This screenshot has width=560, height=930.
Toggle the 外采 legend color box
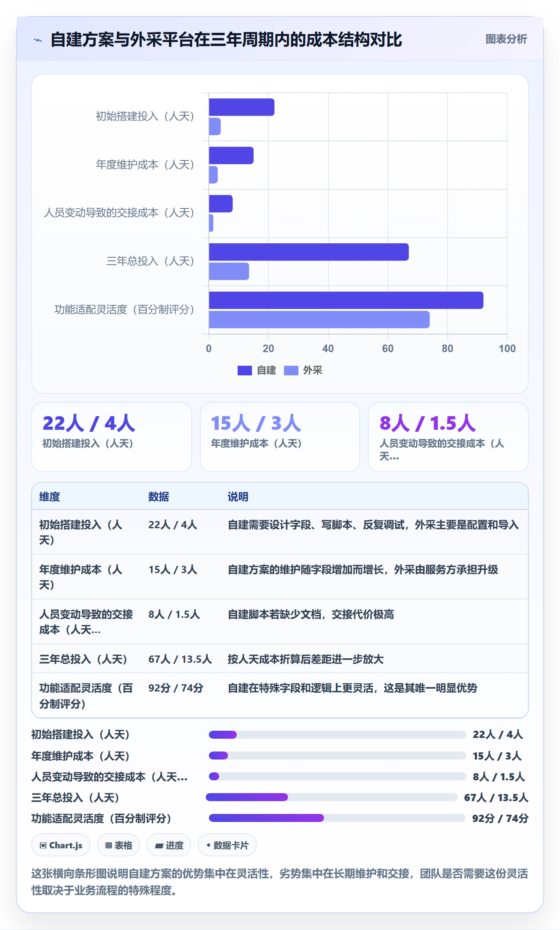point(291,371)
